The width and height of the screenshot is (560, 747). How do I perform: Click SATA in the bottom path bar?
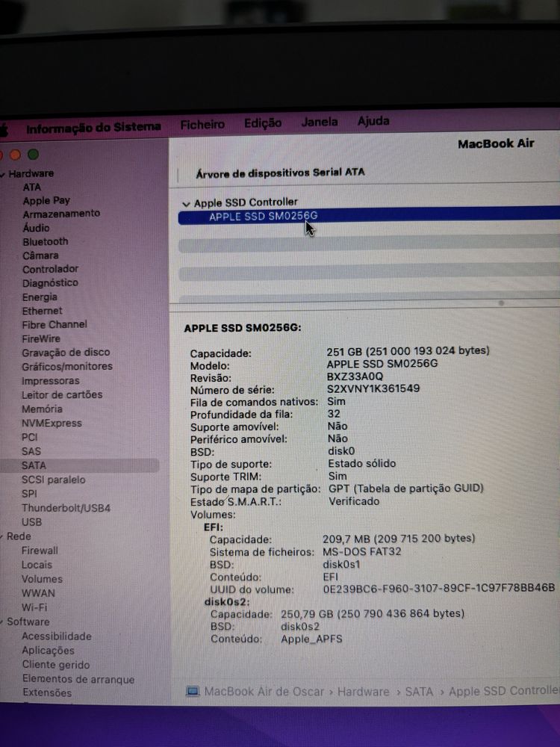pos(419,691)
